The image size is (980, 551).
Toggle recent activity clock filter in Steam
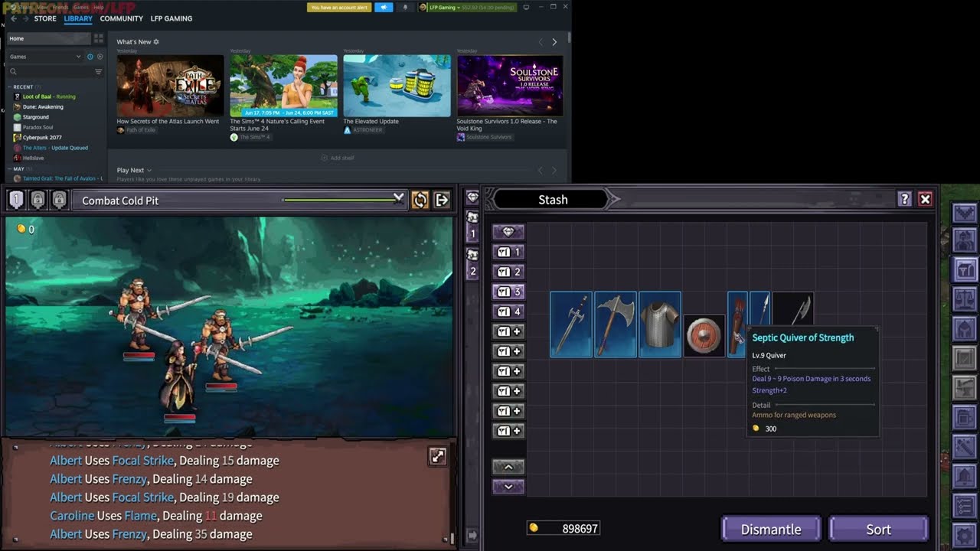(90, 57)
